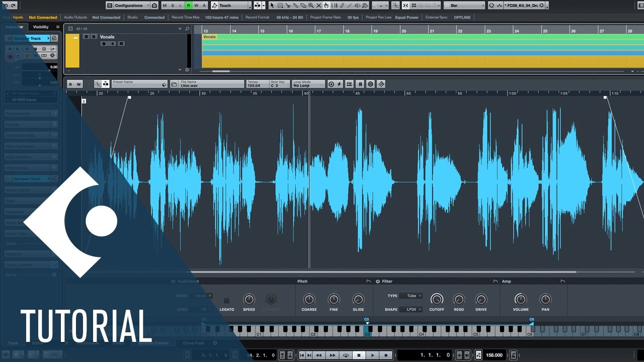Select the Zoom magnifier tool

click(311, 6)
